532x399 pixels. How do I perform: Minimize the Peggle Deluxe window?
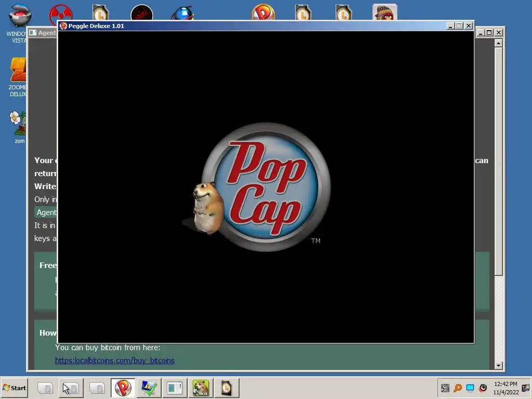(450, 26)
